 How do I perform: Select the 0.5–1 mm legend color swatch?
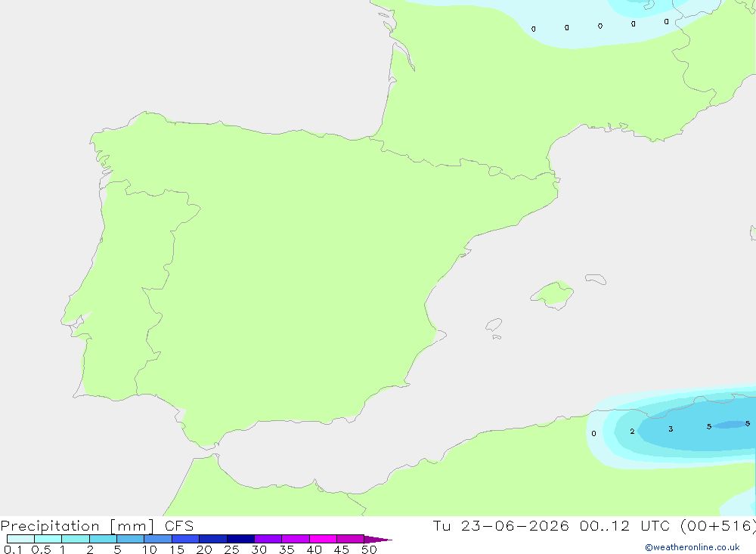(48, 539)
